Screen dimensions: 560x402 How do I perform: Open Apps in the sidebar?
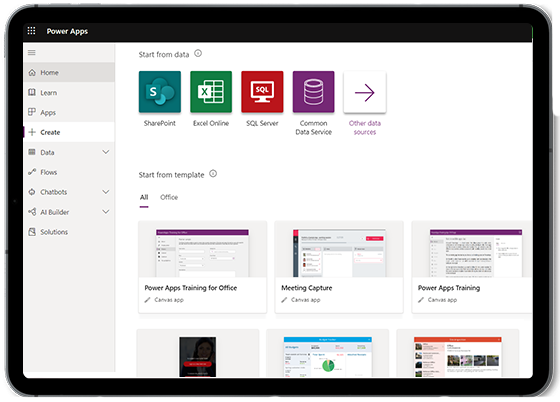69,112
